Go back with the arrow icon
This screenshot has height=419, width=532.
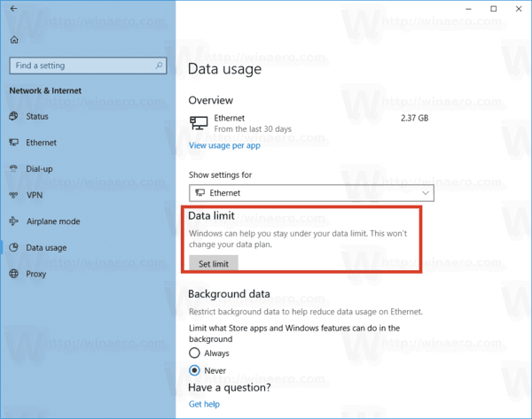click(13, 9)
